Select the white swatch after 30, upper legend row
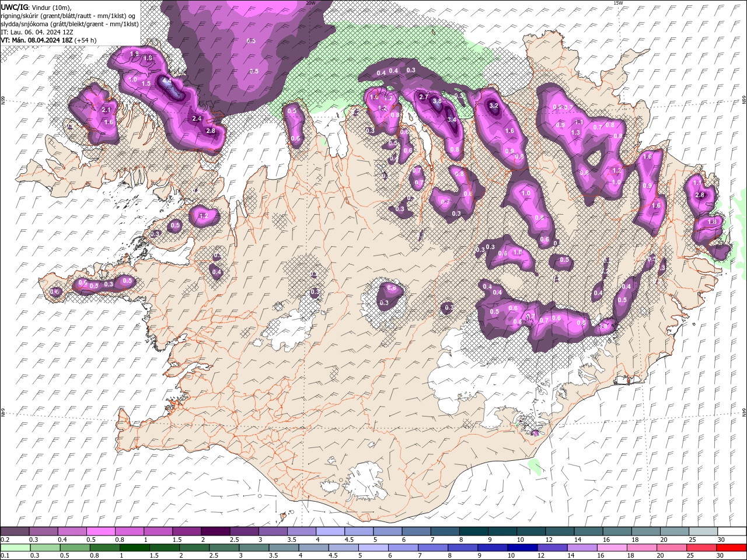 [x=732, y=531]
